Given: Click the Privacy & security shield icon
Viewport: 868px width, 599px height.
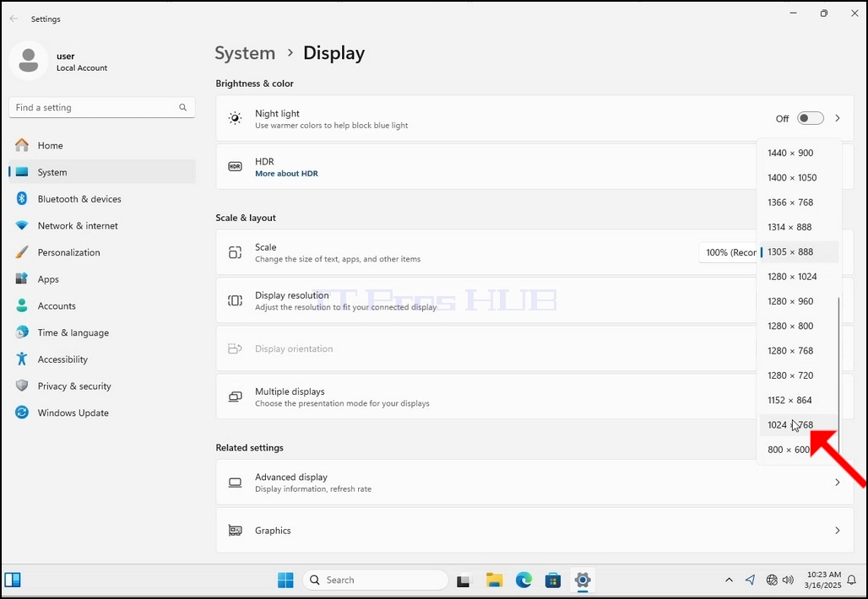Looking at the screenshot, I should click(x=22, y=386).
